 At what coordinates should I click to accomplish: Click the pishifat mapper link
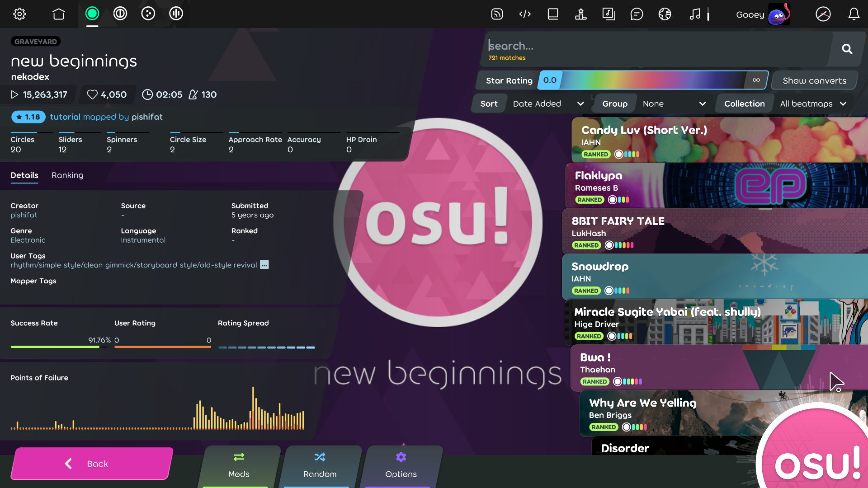[147, 117]
